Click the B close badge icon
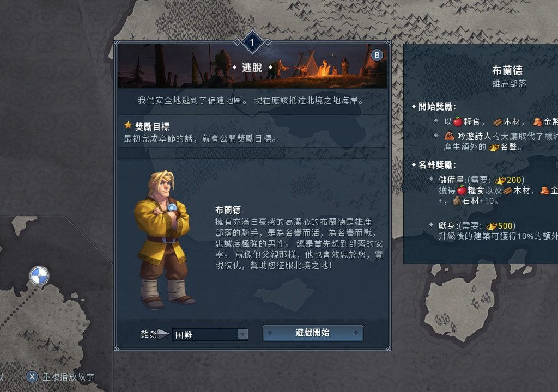Screen dimensions: 558x392 [377, 55]
